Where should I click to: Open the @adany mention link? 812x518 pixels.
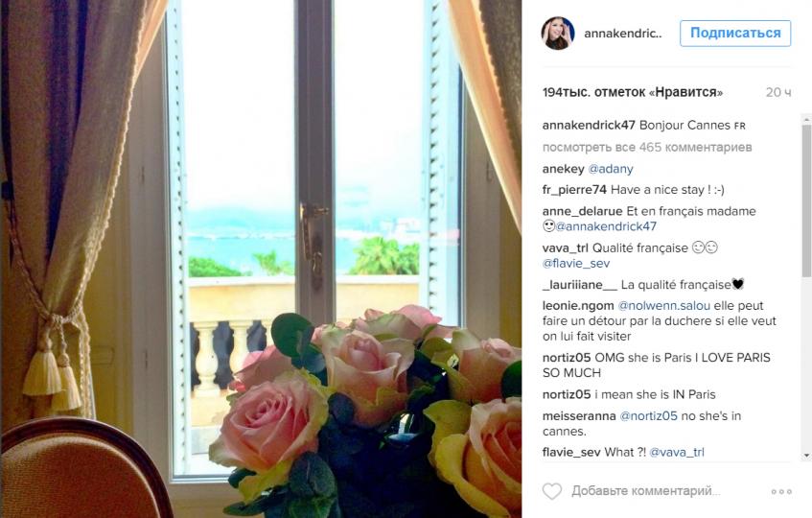click(x=611, y=169)
